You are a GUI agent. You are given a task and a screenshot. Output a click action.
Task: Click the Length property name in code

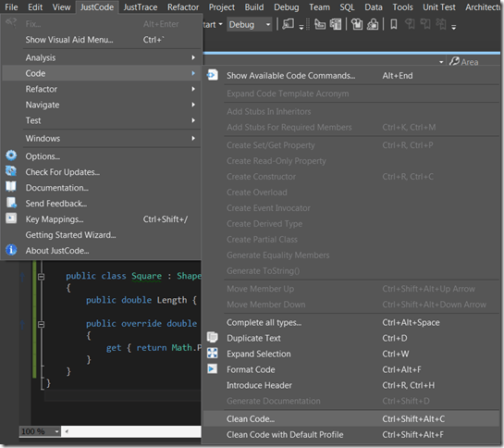point(172,300)
